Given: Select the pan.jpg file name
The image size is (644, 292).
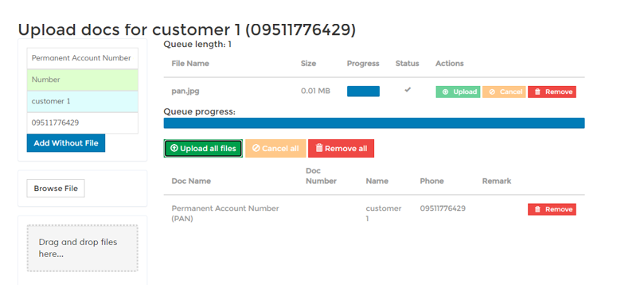Looking at the screenshot, I should point(185,91).
